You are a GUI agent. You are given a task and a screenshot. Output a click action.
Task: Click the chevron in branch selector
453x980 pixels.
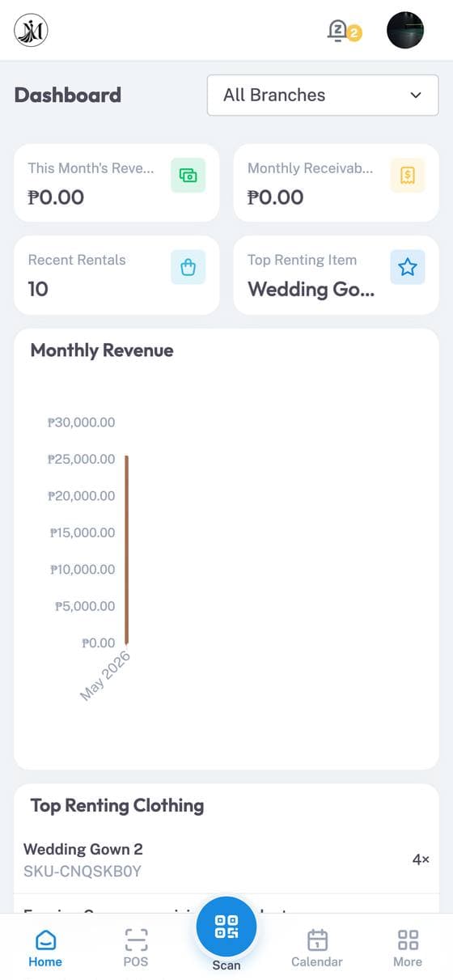416,95
